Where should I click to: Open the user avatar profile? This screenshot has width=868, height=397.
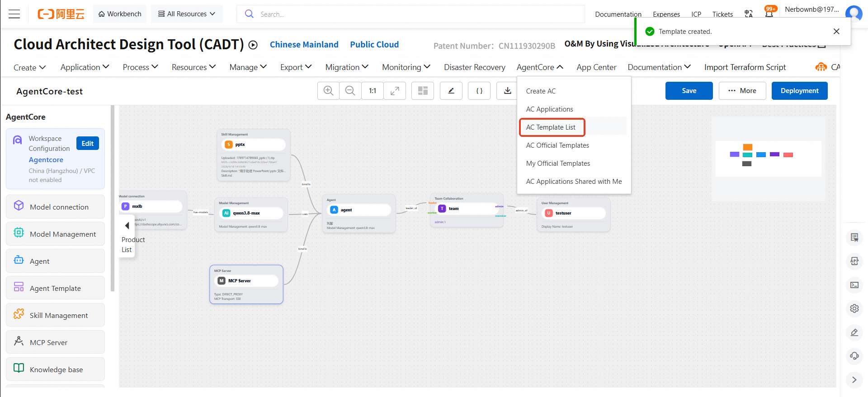[854, 14]
